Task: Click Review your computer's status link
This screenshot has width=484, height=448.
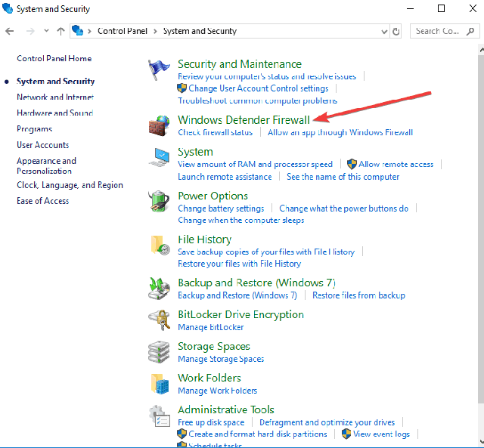Action: click(267, 76)
